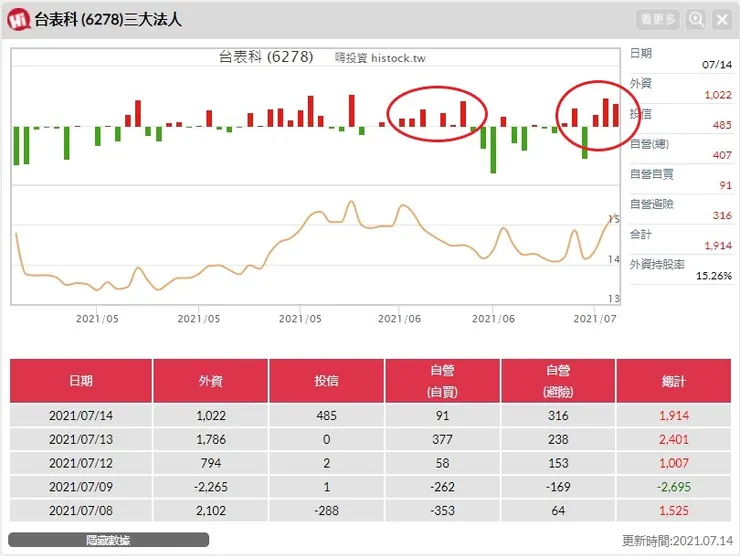This screenshot has width=740, height=556.
Task: Select the 自營(自買) column header
Action: 442,381
